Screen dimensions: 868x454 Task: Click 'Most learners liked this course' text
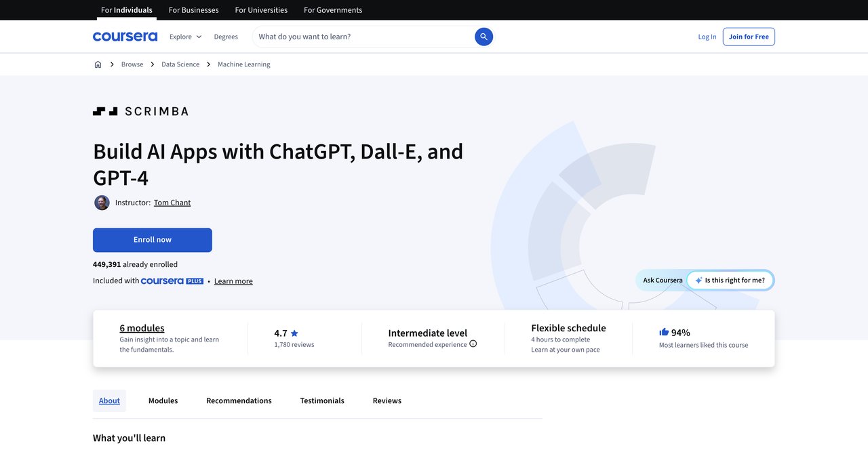[x=704, y=345]
